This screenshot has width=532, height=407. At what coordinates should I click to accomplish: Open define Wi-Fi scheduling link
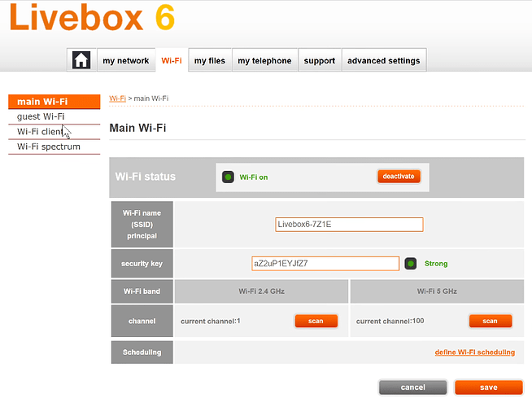pos(475,352)
